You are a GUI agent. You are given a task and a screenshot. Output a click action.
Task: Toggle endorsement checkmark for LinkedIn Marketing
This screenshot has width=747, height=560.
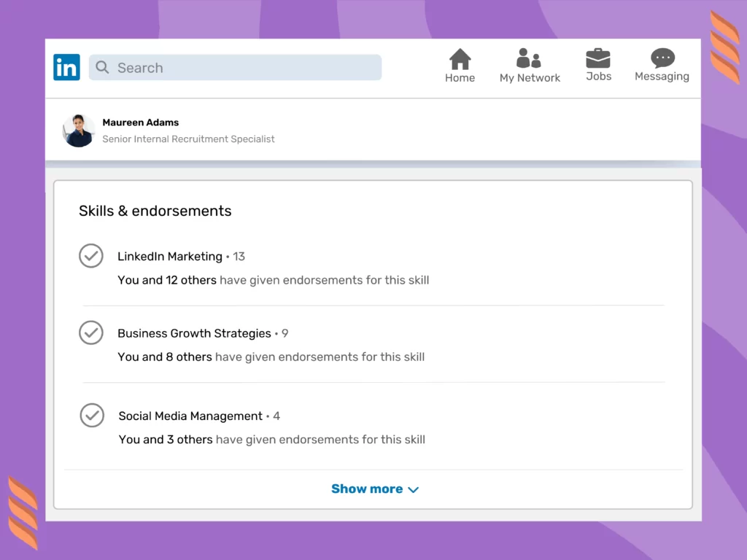point(91,256)
